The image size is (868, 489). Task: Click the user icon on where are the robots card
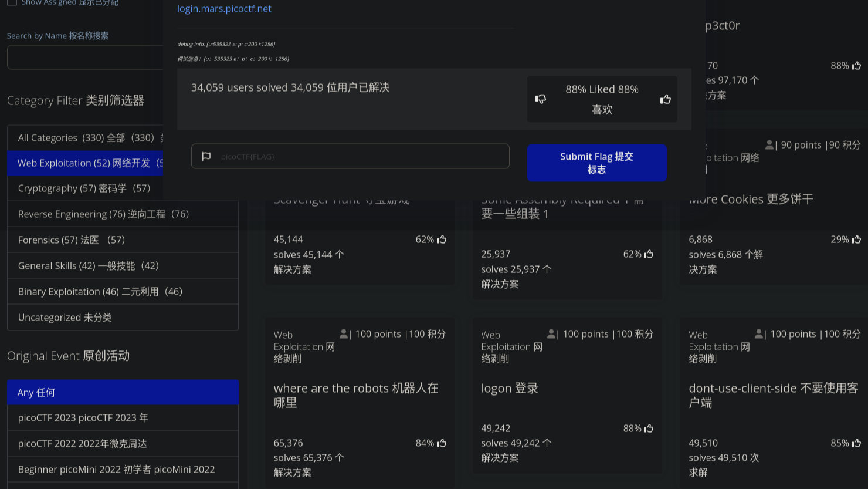coord(344,333)
